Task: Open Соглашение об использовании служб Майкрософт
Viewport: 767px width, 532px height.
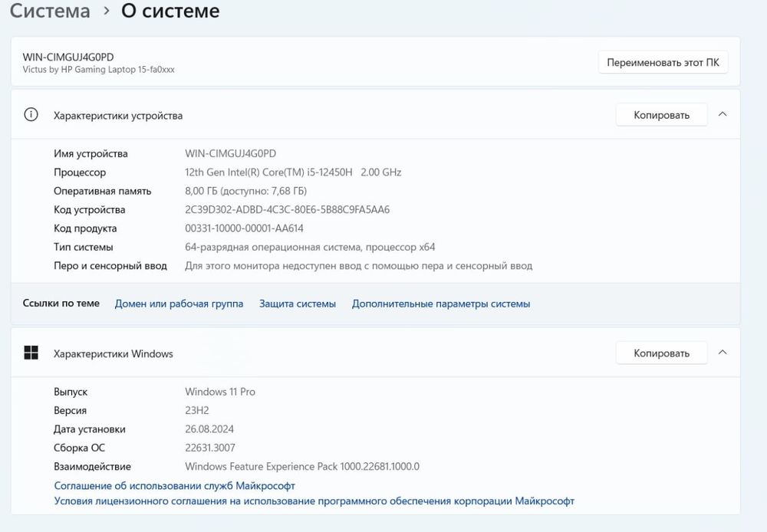Action: [174, 485]
